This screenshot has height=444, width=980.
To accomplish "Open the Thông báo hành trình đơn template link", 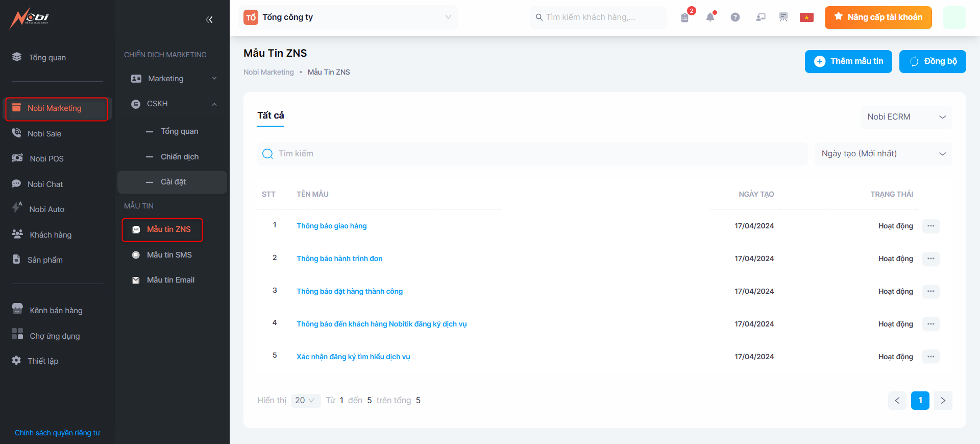I will click(339, 259).
